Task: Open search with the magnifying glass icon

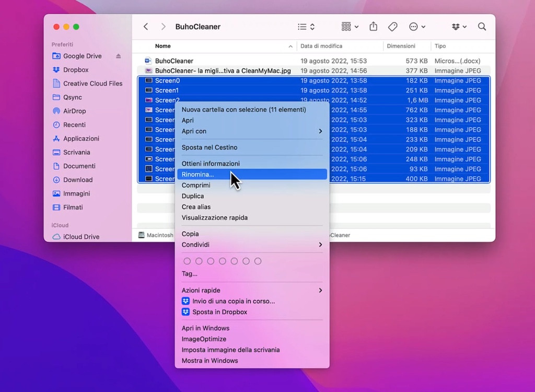Action: coord(482,27)
